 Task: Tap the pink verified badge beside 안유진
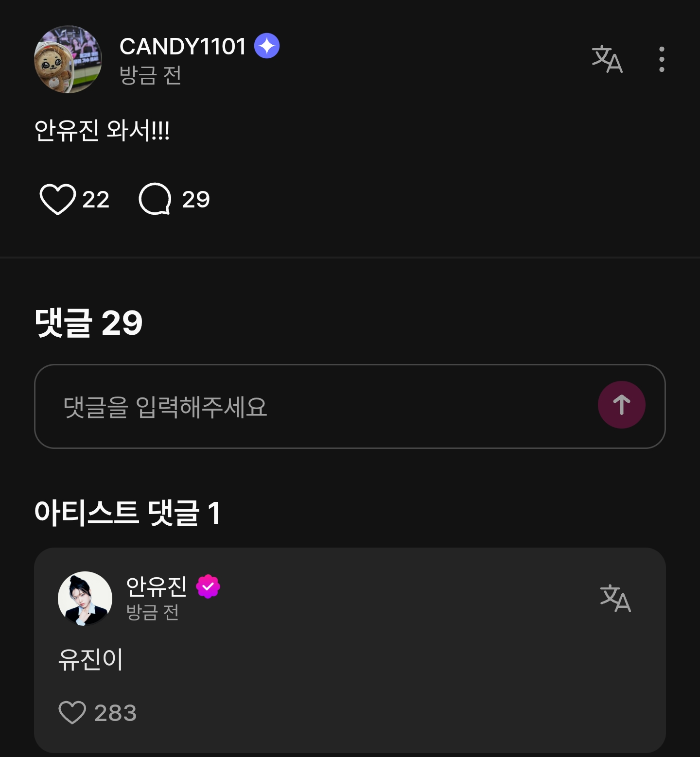[208, 586]
